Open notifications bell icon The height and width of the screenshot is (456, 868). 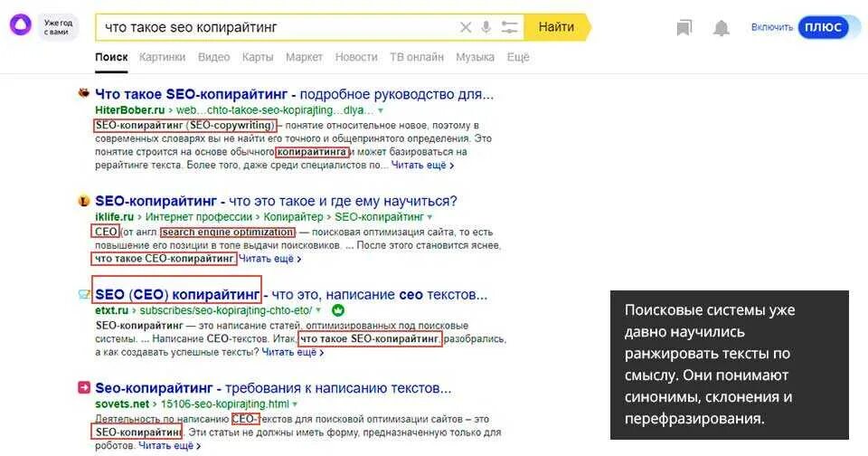(721, 28)
